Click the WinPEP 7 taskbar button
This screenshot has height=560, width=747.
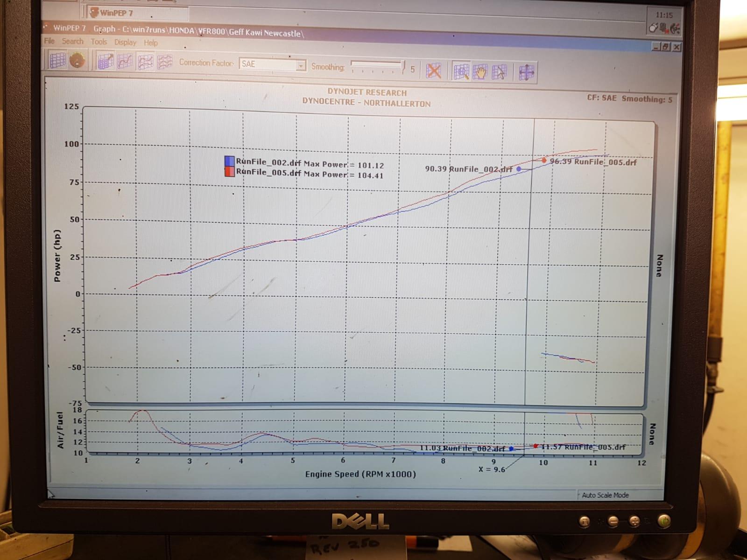(135, 13)
